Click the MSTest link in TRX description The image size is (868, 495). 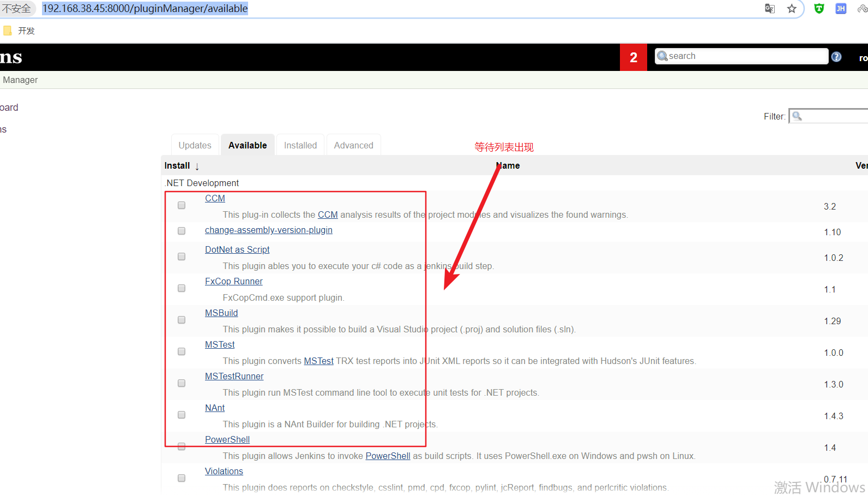pyautogui.click(x=318, y=361)
